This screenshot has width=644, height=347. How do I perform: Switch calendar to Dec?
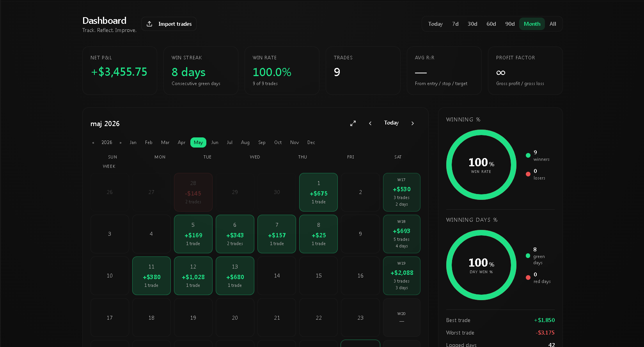[311, 142]
